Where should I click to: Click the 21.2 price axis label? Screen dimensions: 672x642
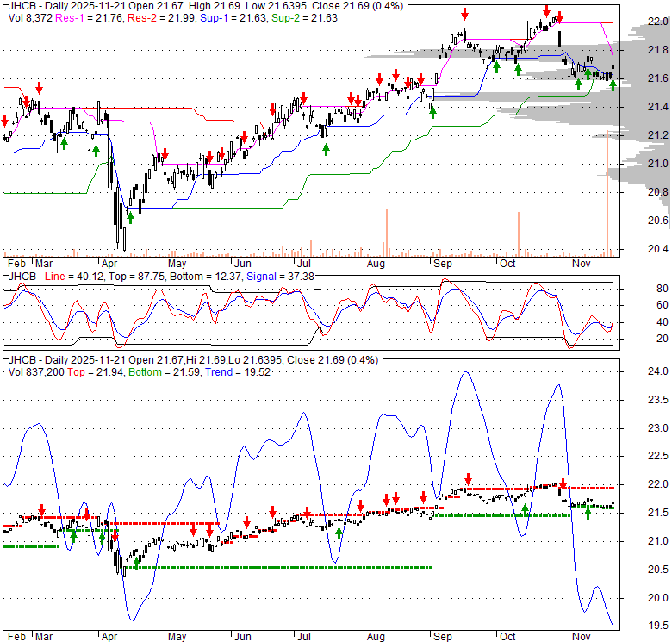click(x=658, y=135)
